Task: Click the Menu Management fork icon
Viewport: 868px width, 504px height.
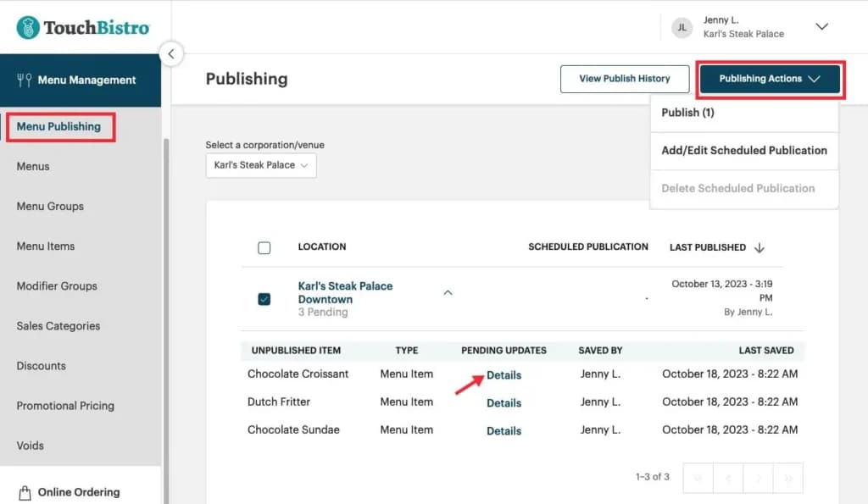Action: 24,80
